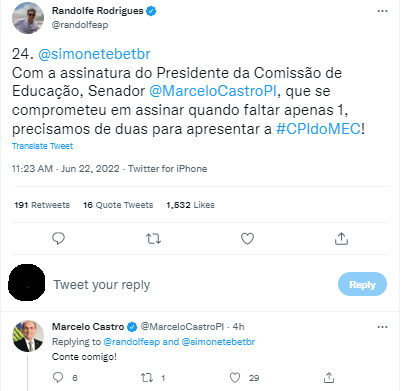Click the Reply button
The height and width of the screenshot is (391, 405).
[362, 284]
